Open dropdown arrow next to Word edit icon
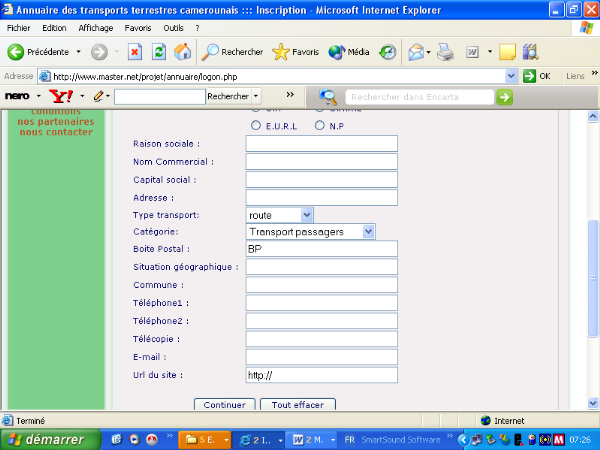 coord(490,52)
